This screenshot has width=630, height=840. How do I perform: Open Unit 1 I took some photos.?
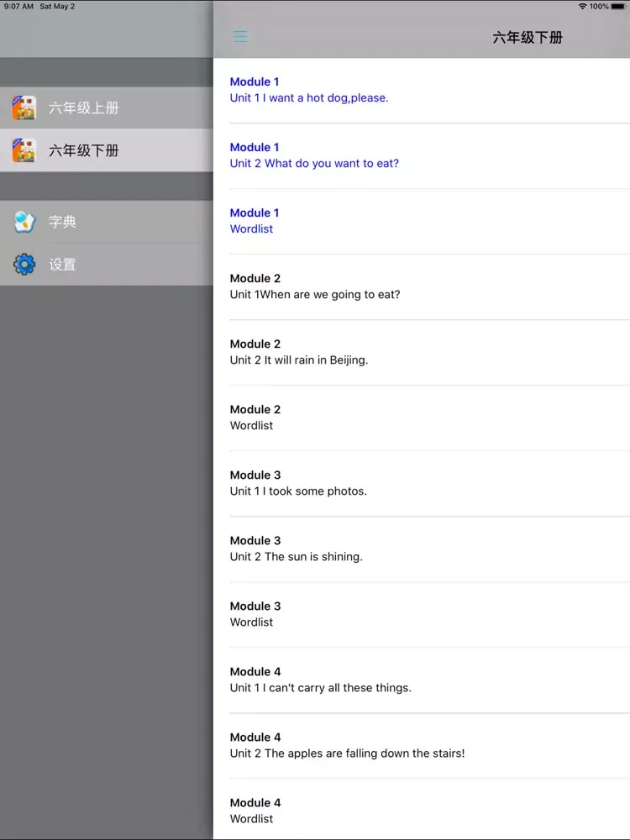point(422,484)
